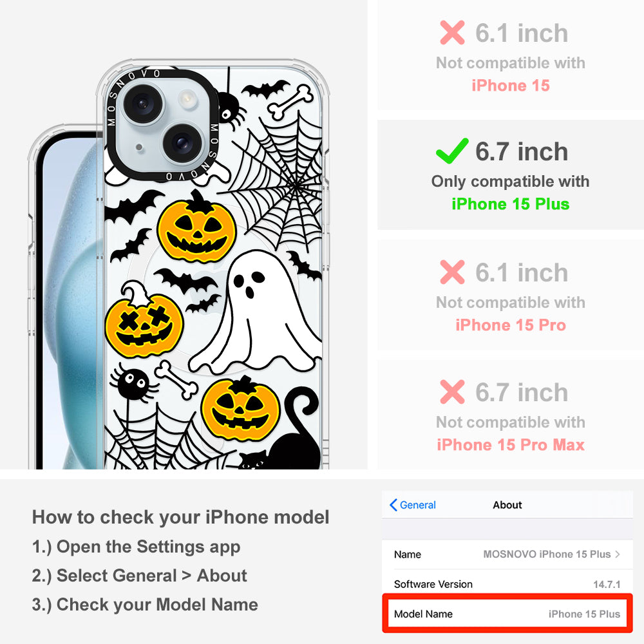Click the red X beside iPhone 15 Pro

point(452,272)
